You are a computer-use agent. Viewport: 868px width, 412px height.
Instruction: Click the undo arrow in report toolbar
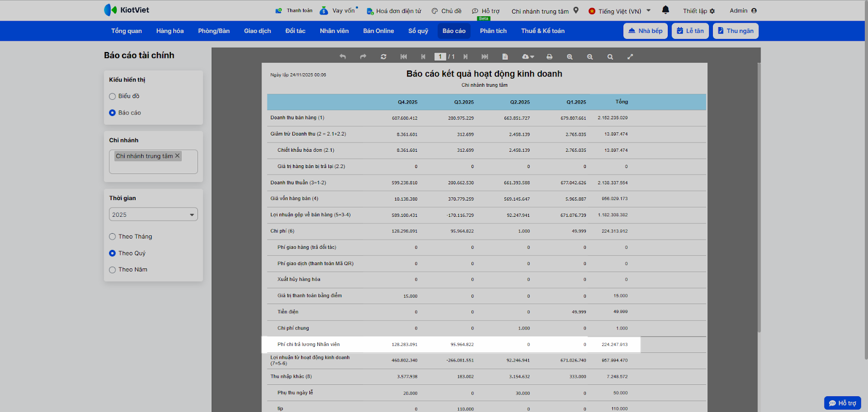coord(343,57)
